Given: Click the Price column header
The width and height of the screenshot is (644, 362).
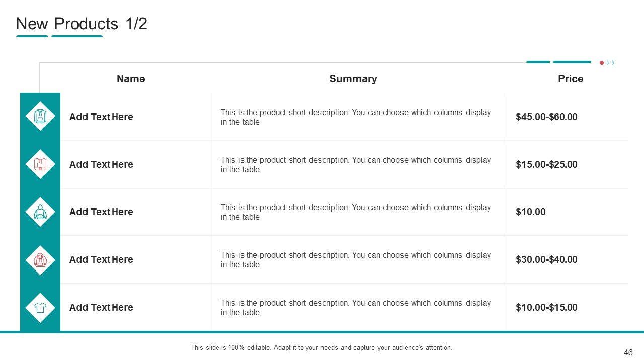Looking at the screenshot, I should pyautogui.click(x=570, y=79).
